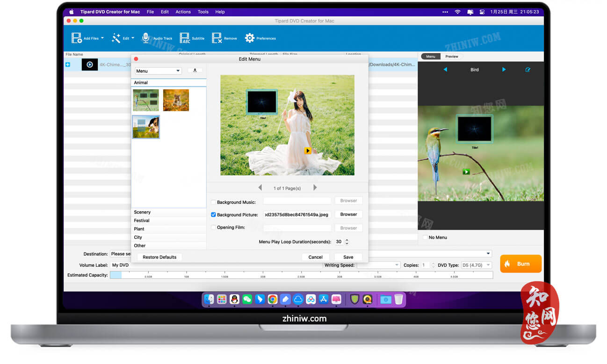This screenshot has width=607, height=364.
Task: Click the Apple logo menu
Action: click(x=72, y=12)
